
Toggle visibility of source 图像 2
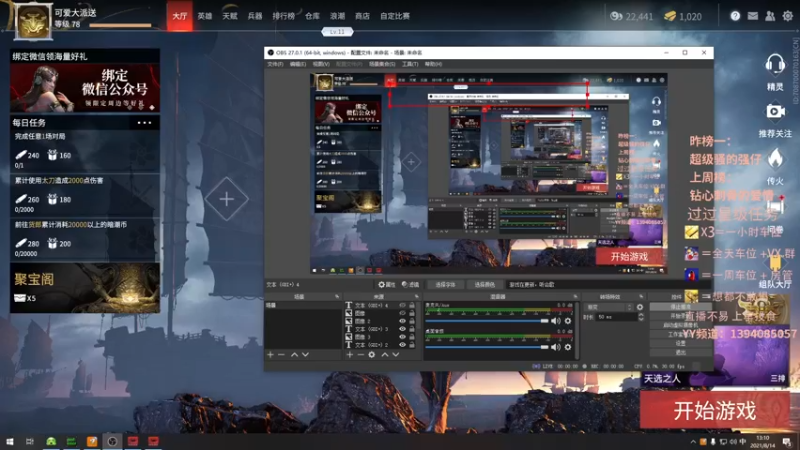coord(403,321)
